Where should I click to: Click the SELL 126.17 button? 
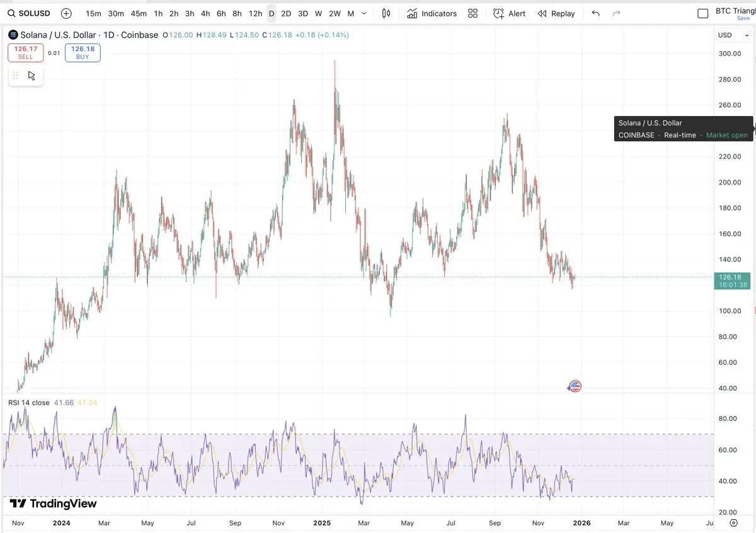pyautogui.click(x=26, y=53)
